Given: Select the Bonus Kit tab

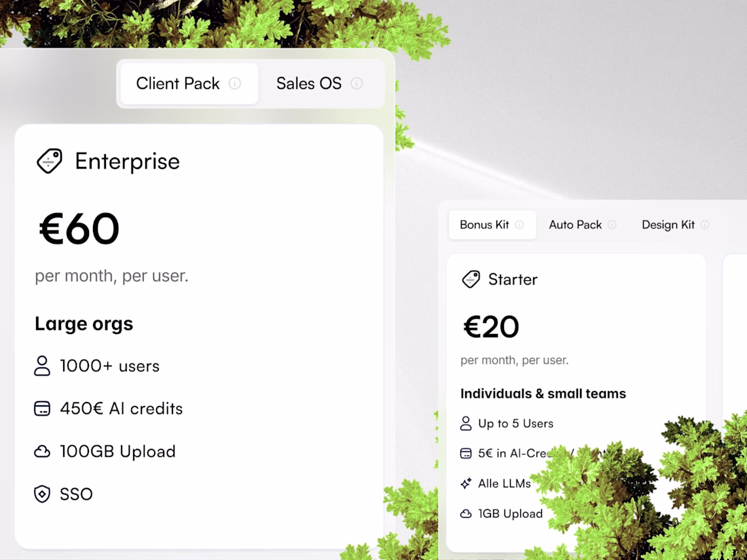Looking at the screenshot, I should pyautogui.click(x=484, y=225).
